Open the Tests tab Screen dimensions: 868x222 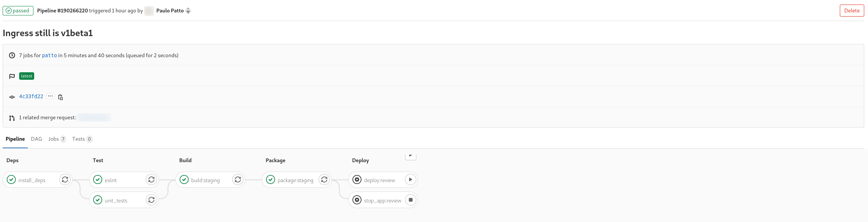click(x=82, y=139)
